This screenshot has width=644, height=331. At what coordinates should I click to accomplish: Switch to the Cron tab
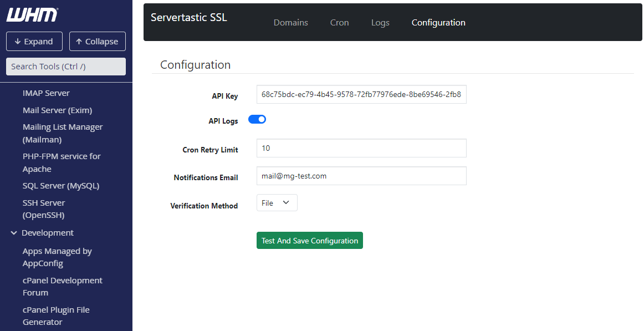340,23
